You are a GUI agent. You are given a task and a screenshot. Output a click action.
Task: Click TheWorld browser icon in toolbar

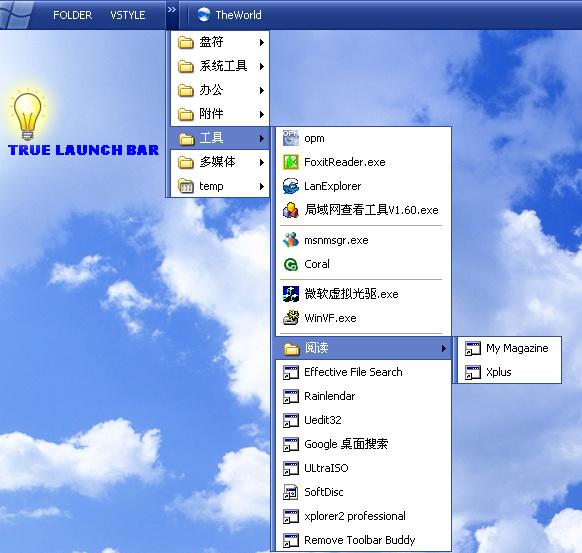coord(203,15)
